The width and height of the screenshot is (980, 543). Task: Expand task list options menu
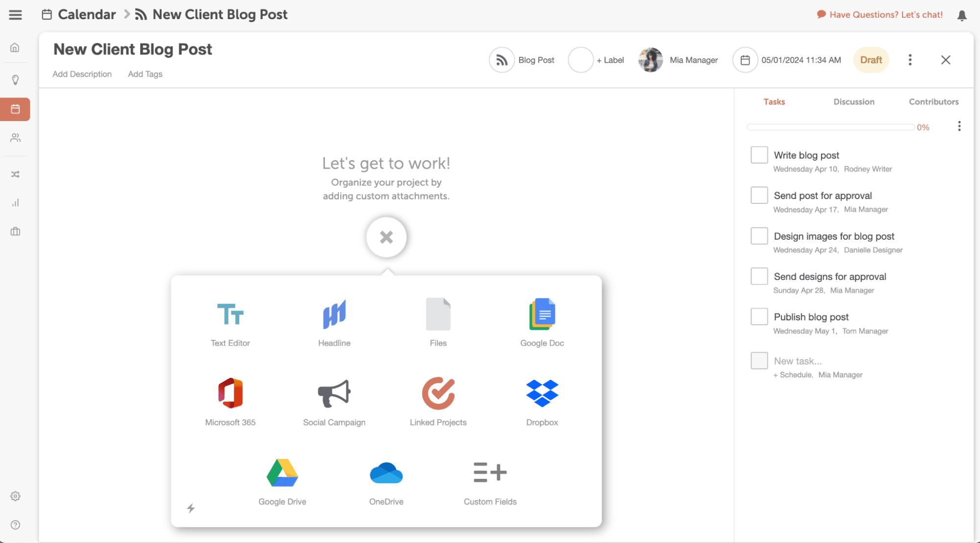tap(959, 126)
